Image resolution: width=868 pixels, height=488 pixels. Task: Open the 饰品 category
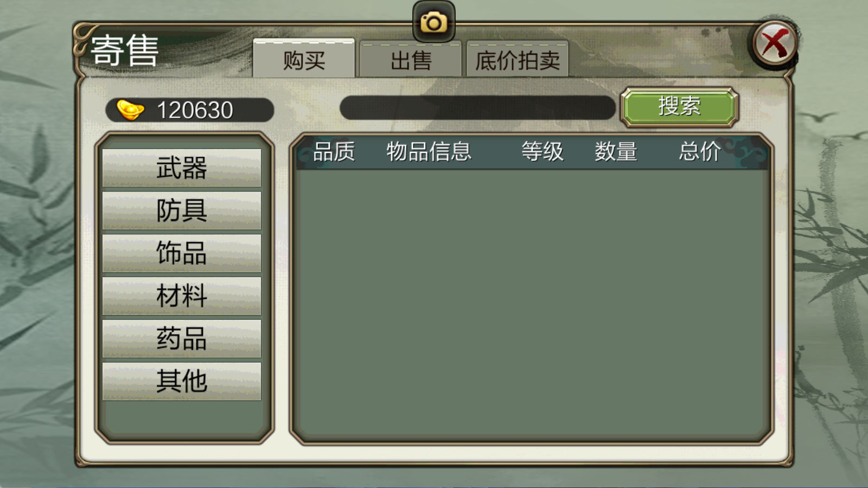pyautogui.click(x=182, y=253)
